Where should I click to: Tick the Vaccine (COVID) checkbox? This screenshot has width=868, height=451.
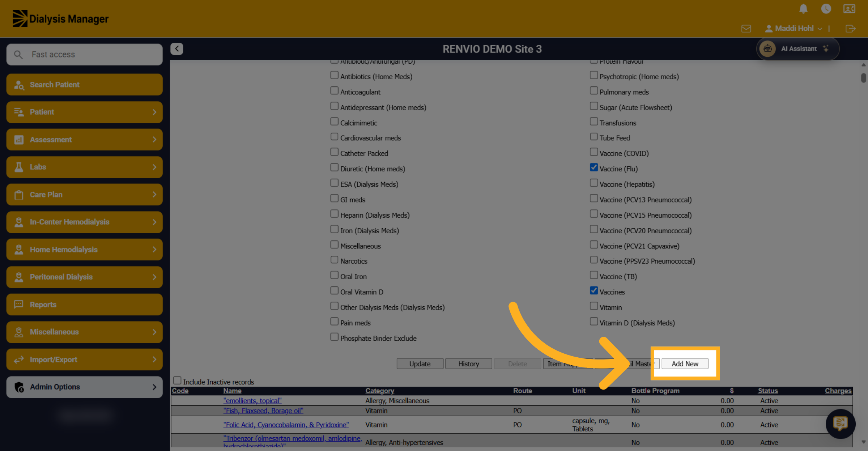point(593,152)
